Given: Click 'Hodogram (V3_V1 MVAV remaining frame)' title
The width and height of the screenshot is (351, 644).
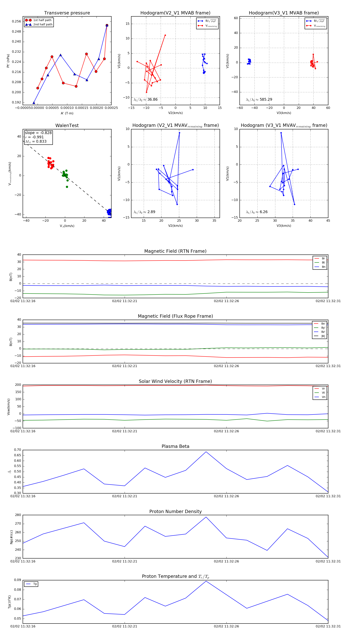Looking at the screenshot, I should (284, 125).
